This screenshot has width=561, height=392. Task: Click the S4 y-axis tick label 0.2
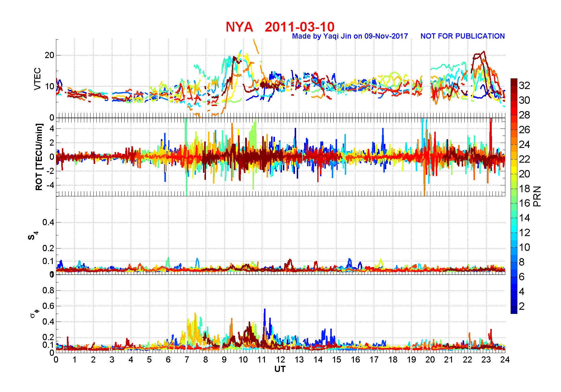48,248
